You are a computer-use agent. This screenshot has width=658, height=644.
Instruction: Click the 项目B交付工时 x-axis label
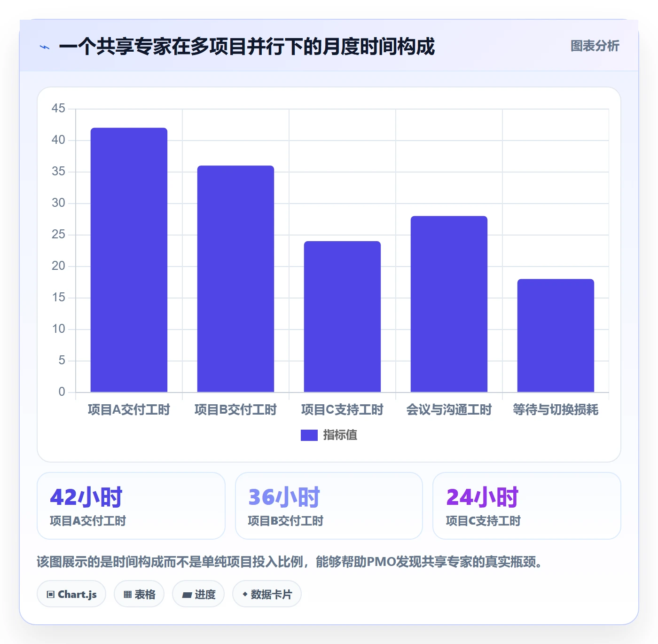click(x=235, y=410)
